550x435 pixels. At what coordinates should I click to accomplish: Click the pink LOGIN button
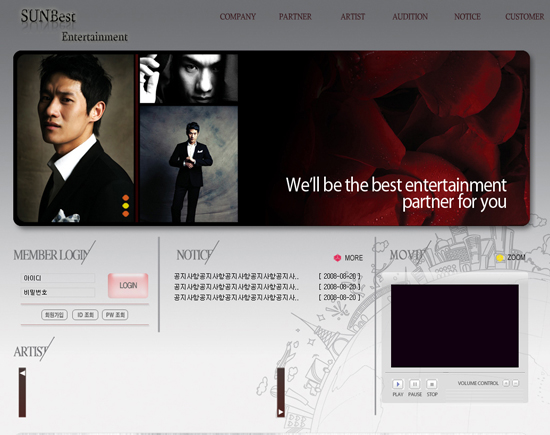pyautogui.click(x=128, y=286)
